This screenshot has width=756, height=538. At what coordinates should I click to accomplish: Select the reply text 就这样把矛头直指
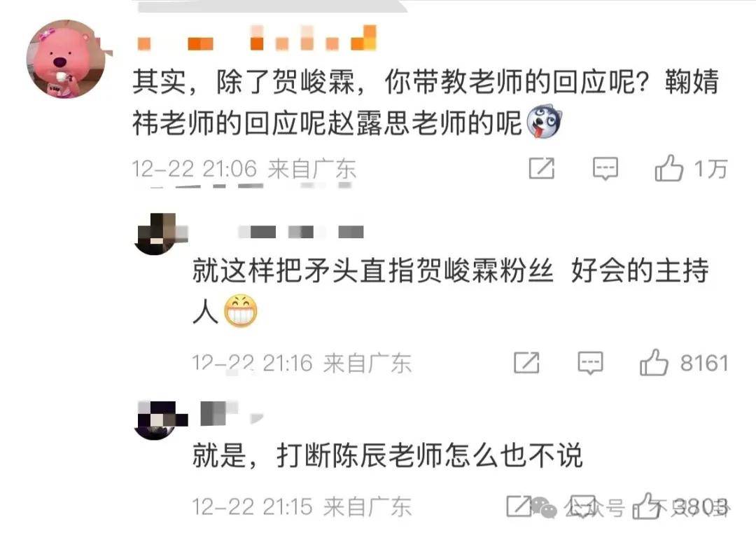[451, 291]
